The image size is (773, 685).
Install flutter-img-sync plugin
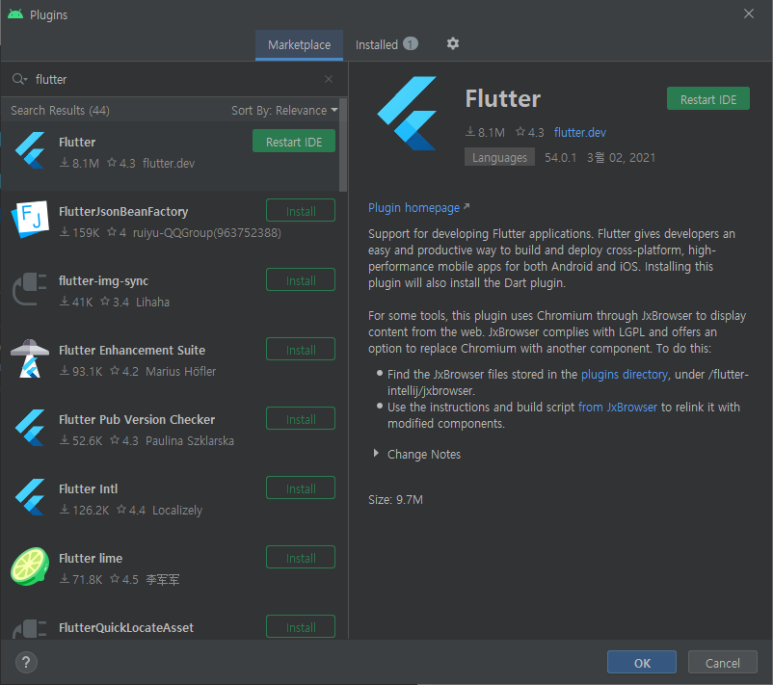point(301,281)
